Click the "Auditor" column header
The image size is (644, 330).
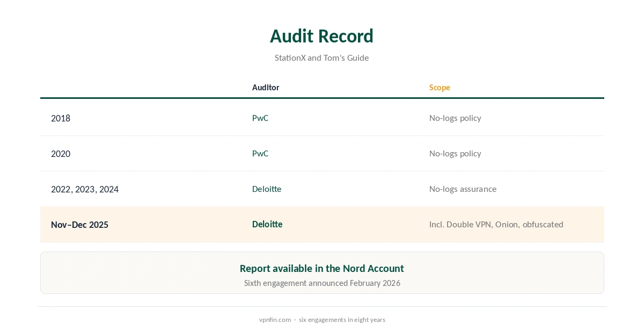tap(266, 87)
